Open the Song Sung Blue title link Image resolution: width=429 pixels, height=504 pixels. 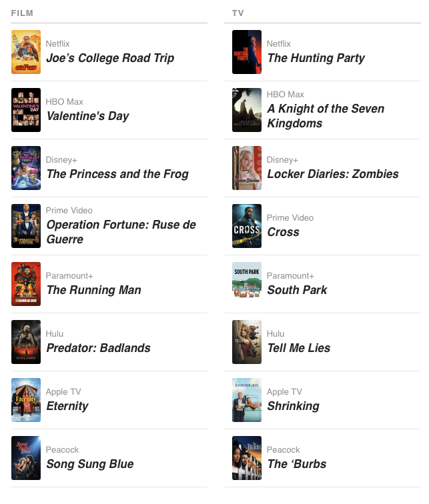click(89, 464)
